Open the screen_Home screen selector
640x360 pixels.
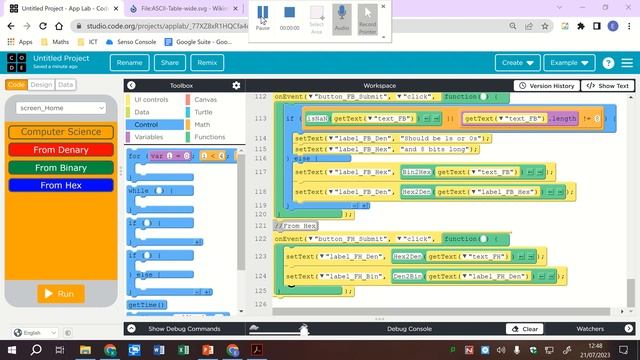[x=61, y=108]
